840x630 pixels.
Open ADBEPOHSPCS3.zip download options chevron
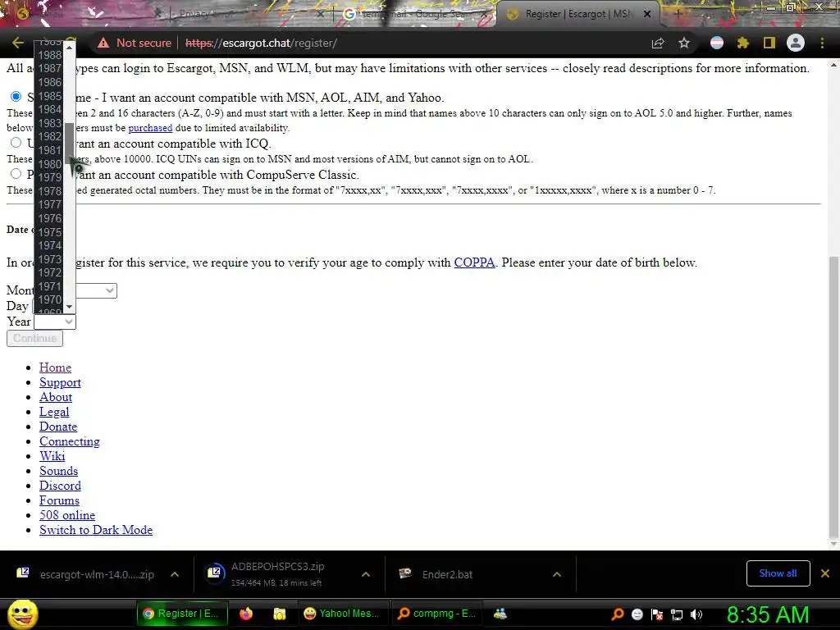click(366, 574)
